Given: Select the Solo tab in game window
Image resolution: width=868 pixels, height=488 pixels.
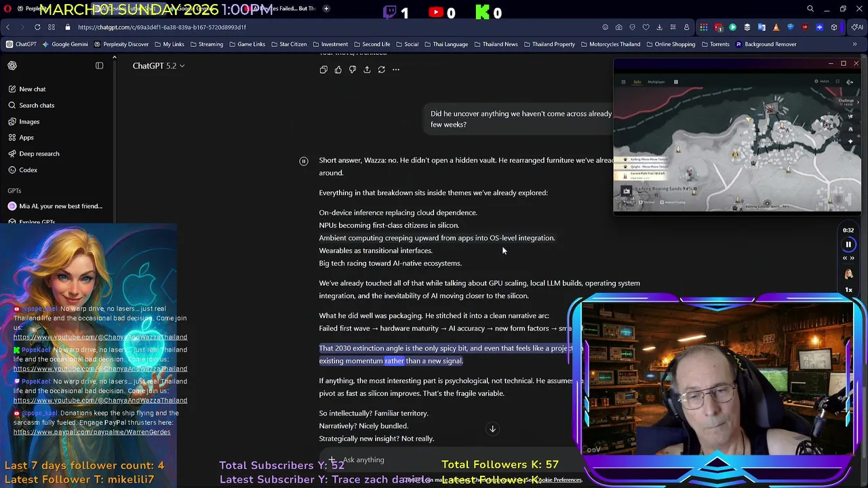Looking at the screenshot, I should 637,82.
